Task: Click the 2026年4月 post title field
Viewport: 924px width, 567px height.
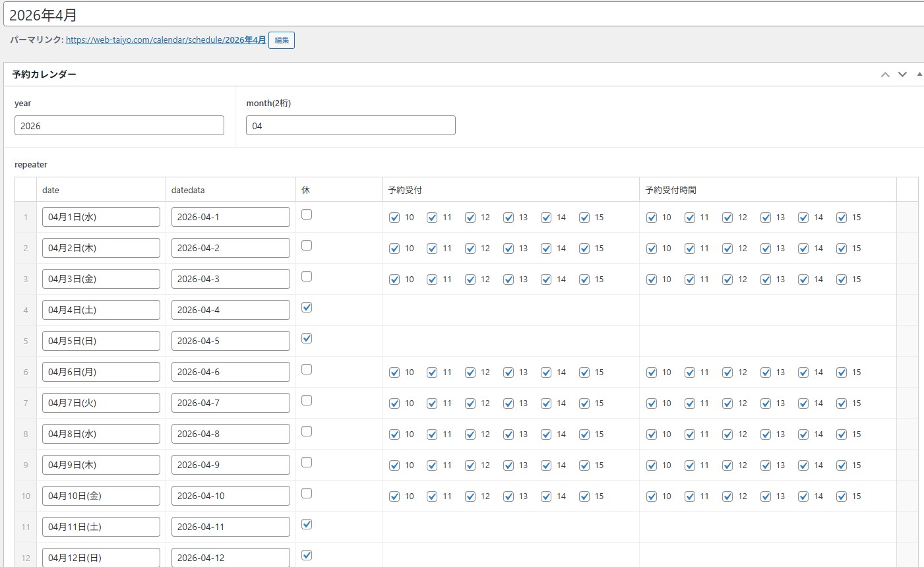Action: tap(462, 15)
